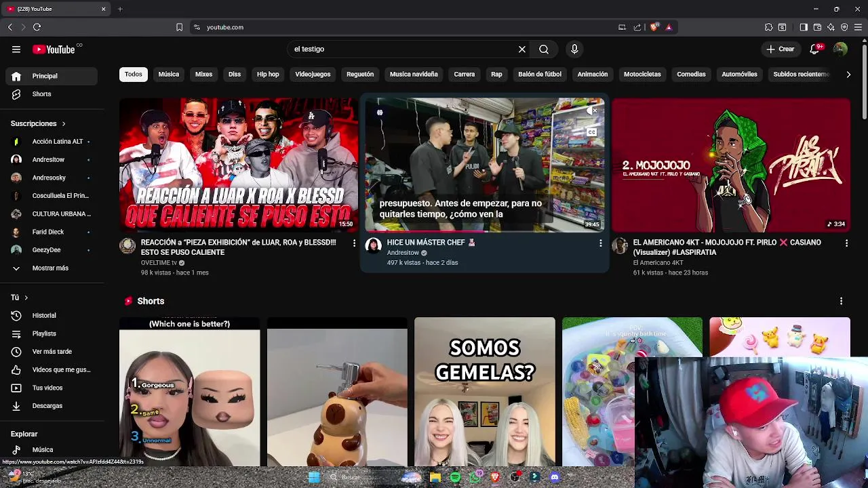The height and width of the screenshot is (488, 868).
Task: Open Shorts section options menu
Action: 841,301
